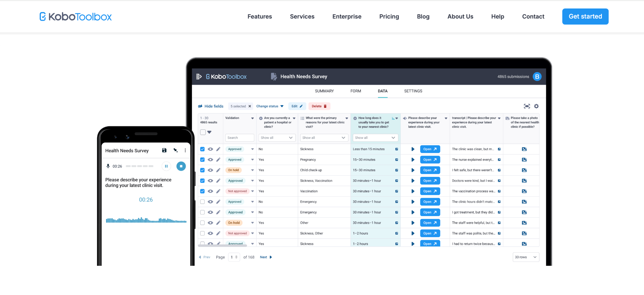Expand transcript 'The clinic was clean' cell
Image resolution: width=644 pixels, height=295 pixels.
(x=499, y=149)
